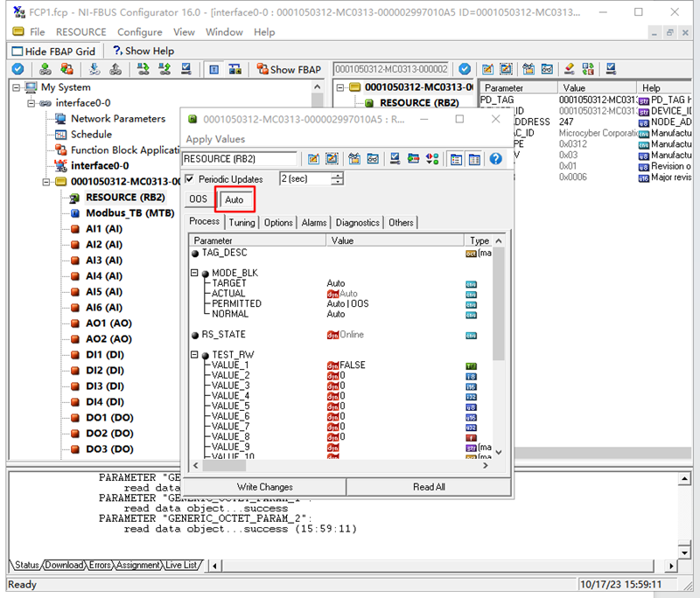
Task: Increase the update interval with the spinner up arrow
Action: 338,175
